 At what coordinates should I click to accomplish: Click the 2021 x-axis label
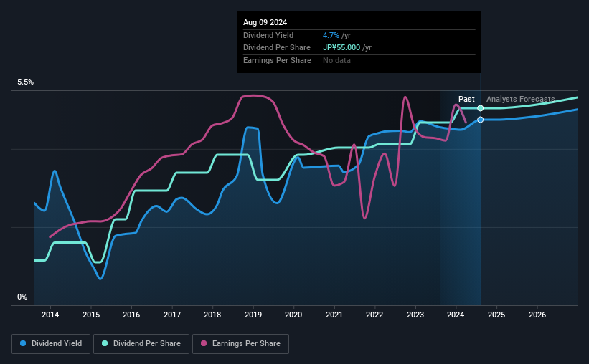pyautogui.click(x=334, y=315)
